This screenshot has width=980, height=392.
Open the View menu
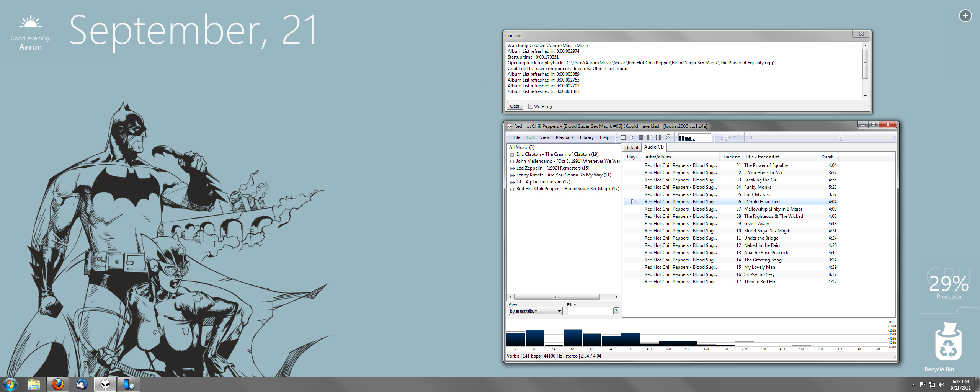[x=545, y=137]
